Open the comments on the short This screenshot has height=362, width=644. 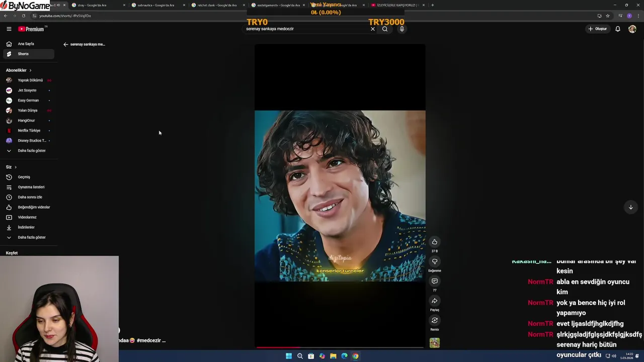click(x=435, y=281)
